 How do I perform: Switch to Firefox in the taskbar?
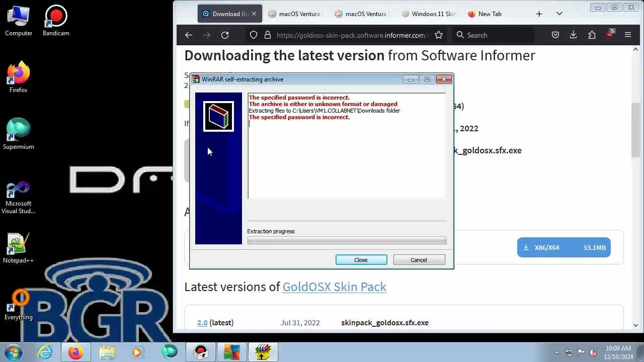tap(76, 351)
